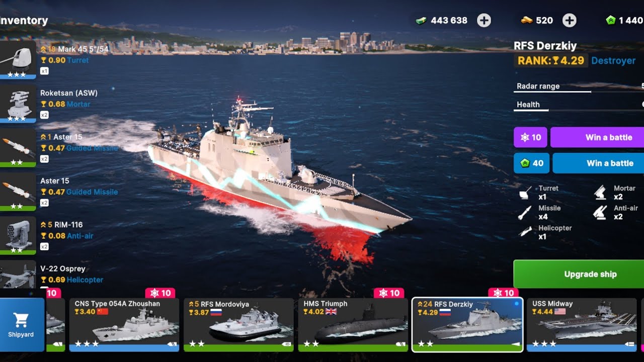Choose CNS Type 054A Zhoushan card

pyautogui.click(x=124, y=325)
